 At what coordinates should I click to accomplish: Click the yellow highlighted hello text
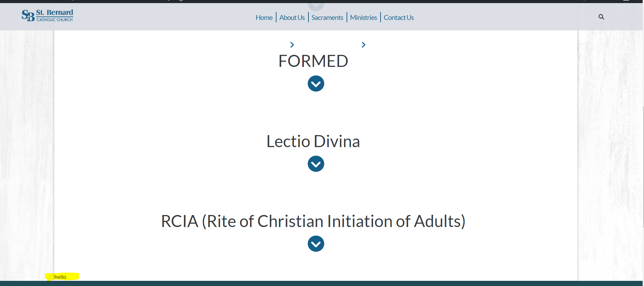click(60, 277)
